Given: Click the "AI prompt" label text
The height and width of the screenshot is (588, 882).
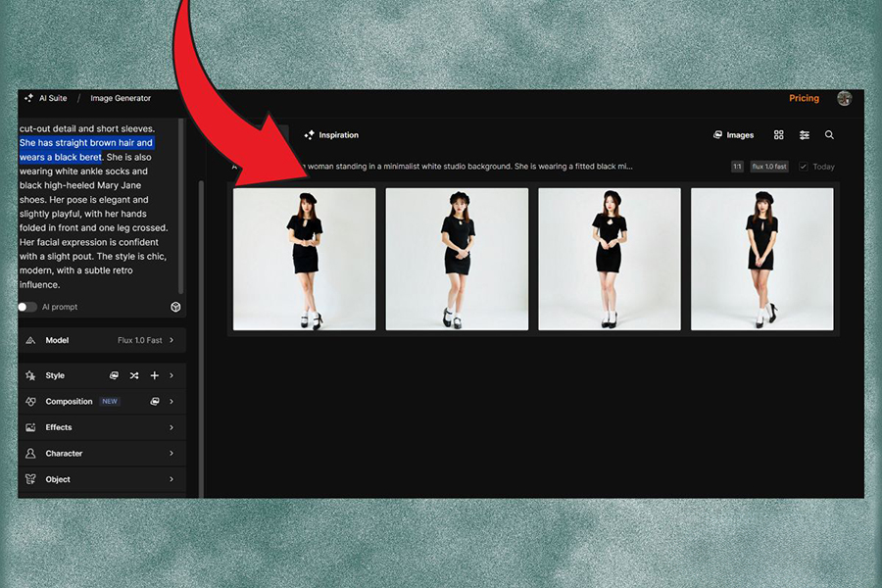Looking at the screenshot, I should 60,307.
